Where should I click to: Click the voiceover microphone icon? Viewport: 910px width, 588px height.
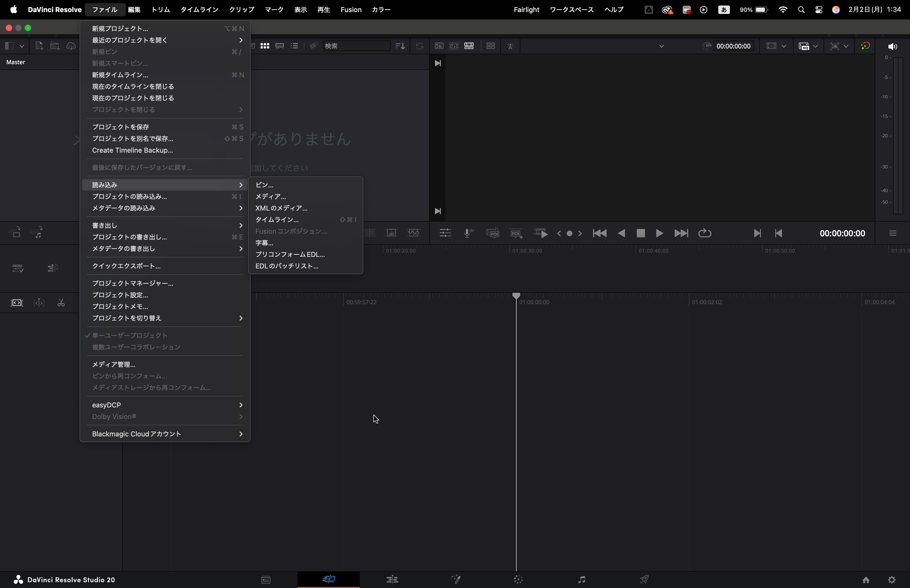point(468,233)
